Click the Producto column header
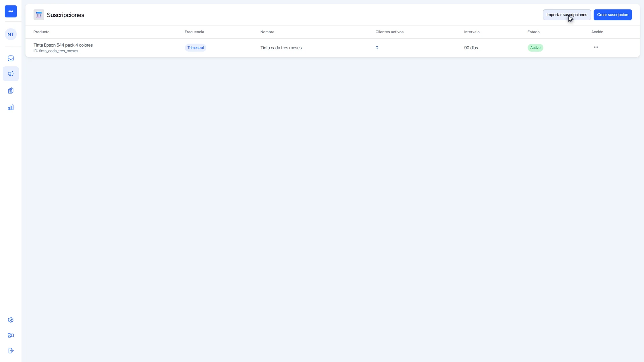This screenshot has height=362, width=644. pyautogui.click(x=42, y=32)
